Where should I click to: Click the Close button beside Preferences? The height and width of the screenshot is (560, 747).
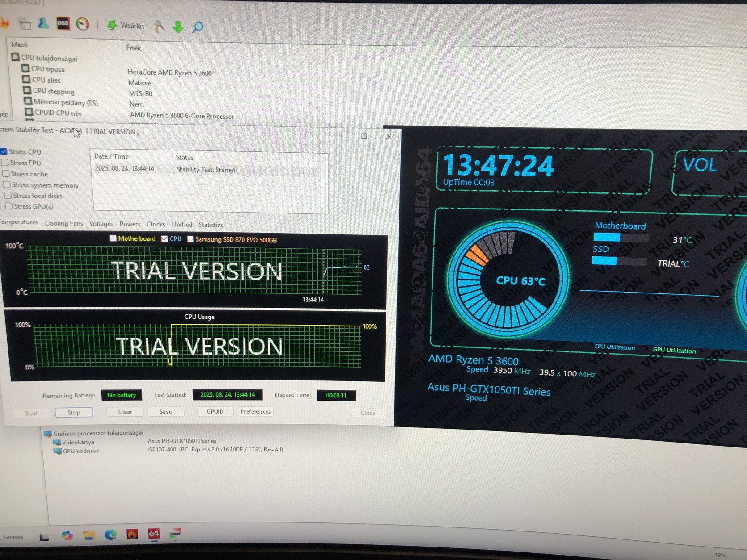pyautogui.click(x=368, y=413)
